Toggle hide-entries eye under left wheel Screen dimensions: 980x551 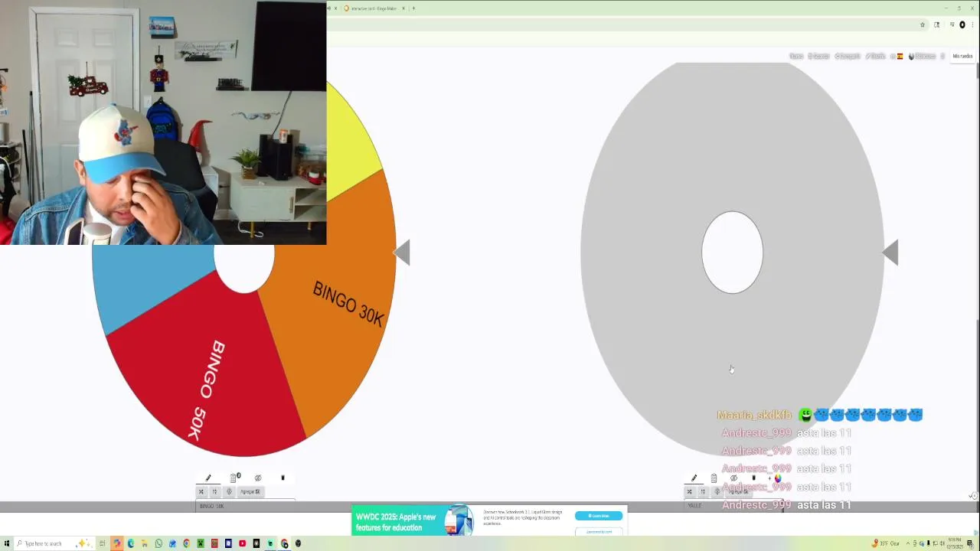pyautogui.click(x=258, y=478)
